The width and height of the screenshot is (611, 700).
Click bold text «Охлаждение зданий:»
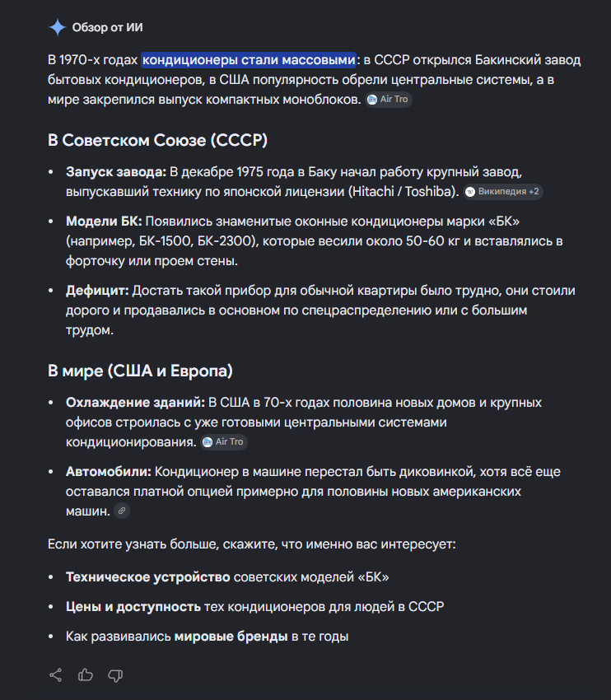135,403
